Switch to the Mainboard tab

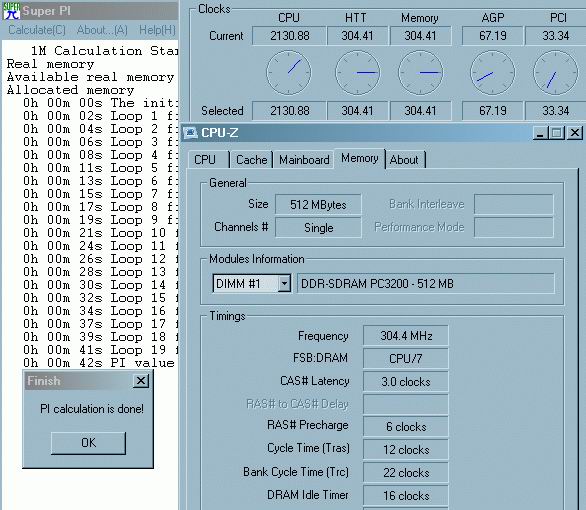(x=304, y=160)
